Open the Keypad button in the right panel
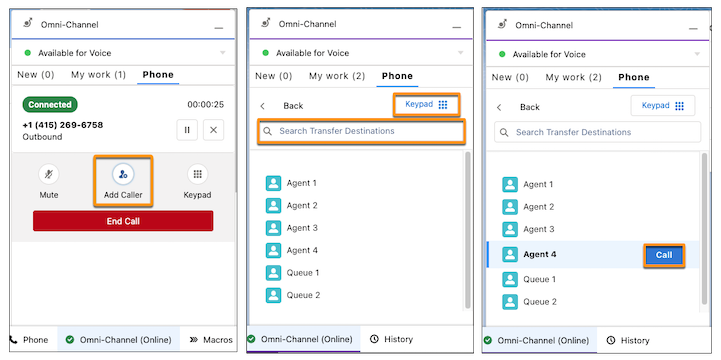This screenshot has height=360, width=721. click(x=663, y=106)
